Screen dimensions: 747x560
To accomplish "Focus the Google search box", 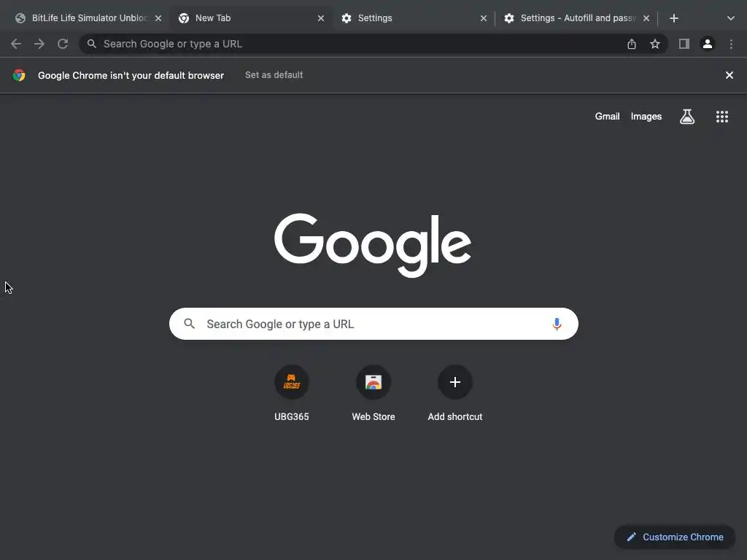I will pyautogui.click(x=373, y=324).
